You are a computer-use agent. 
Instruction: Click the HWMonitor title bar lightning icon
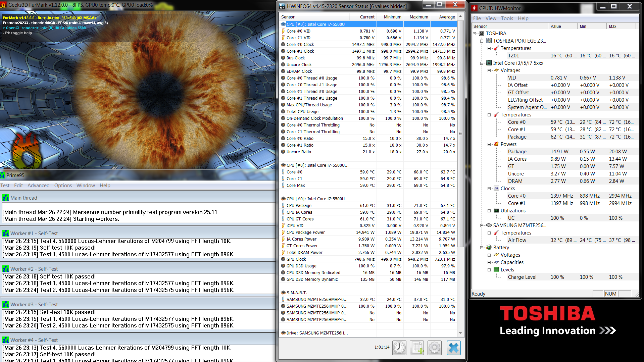coord(474,8)
